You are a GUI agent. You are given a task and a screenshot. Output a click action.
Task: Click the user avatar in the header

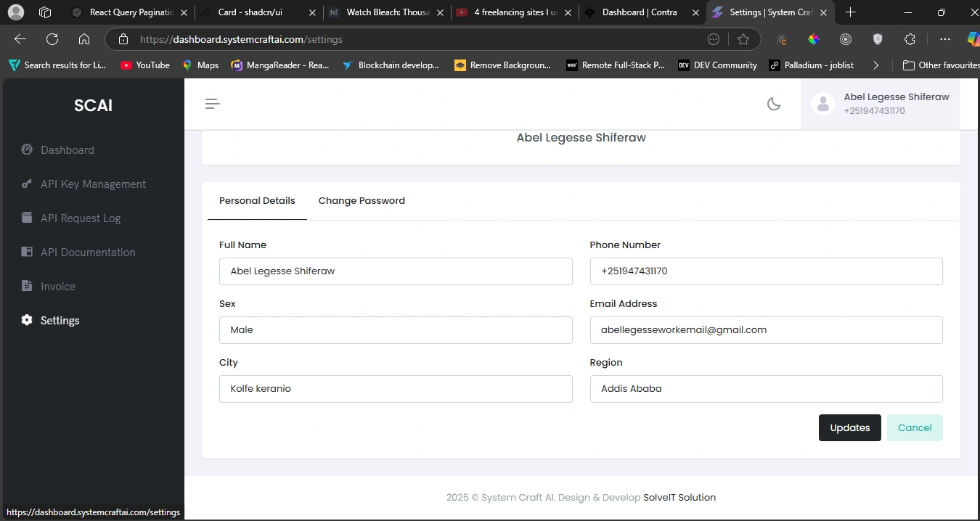(x=822, y=104)
